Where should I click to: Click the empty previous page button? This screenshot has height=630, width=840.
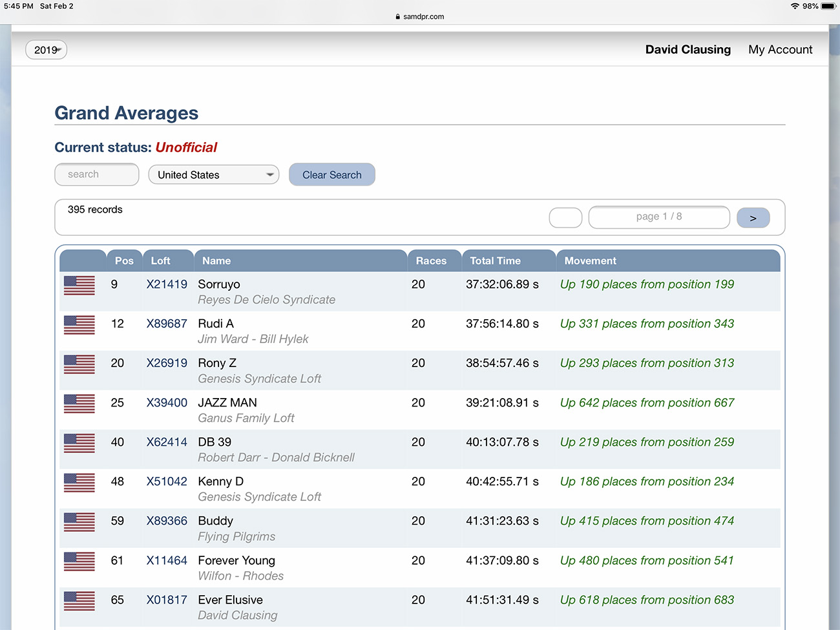pyautogui.click(x=565, y=218)
